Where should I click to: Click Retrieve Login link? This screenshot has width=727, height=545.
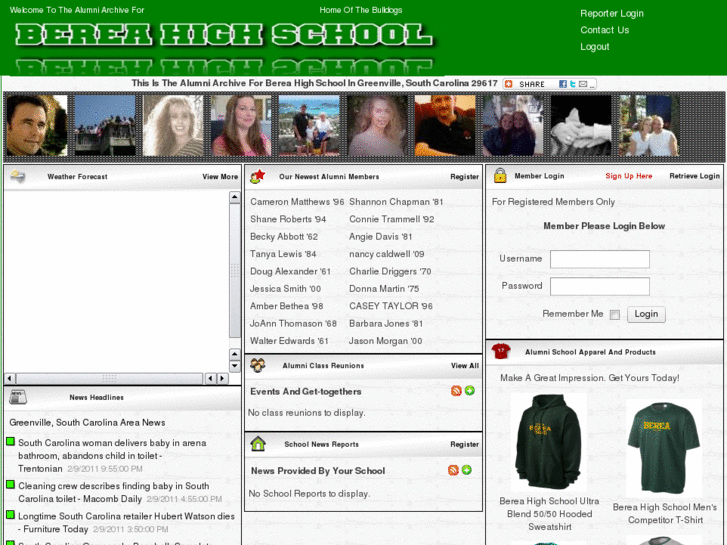click(x=695, y=176)
